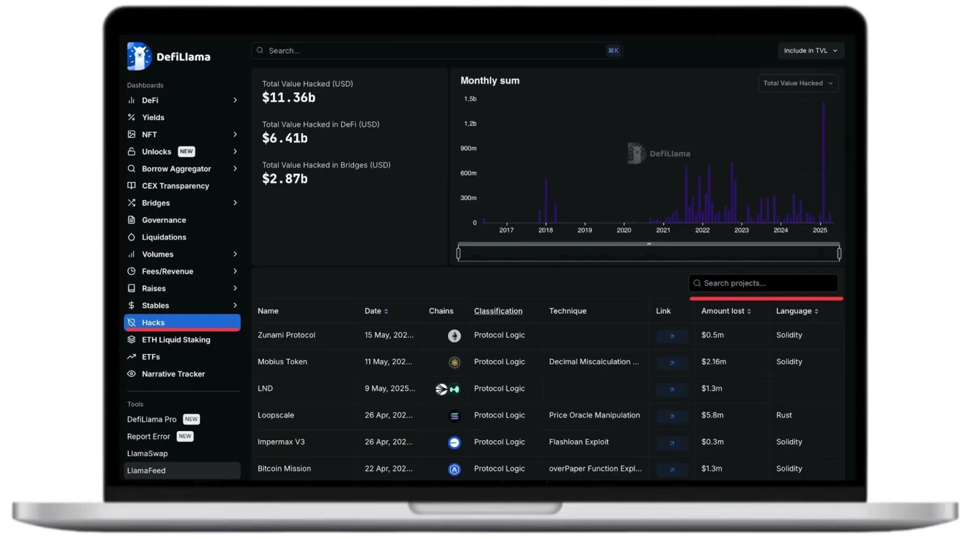Click the Narrative Tracker eye icon

(x=131, y=374)
